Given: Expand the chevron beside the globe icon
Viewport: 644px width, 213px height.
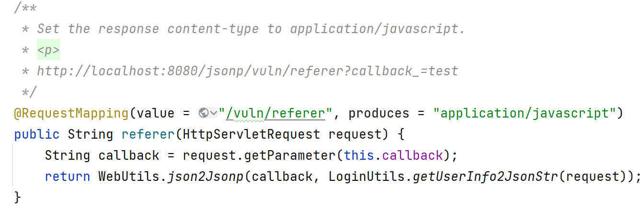Looking at the screenshot, I should click(x=214, y=114).
